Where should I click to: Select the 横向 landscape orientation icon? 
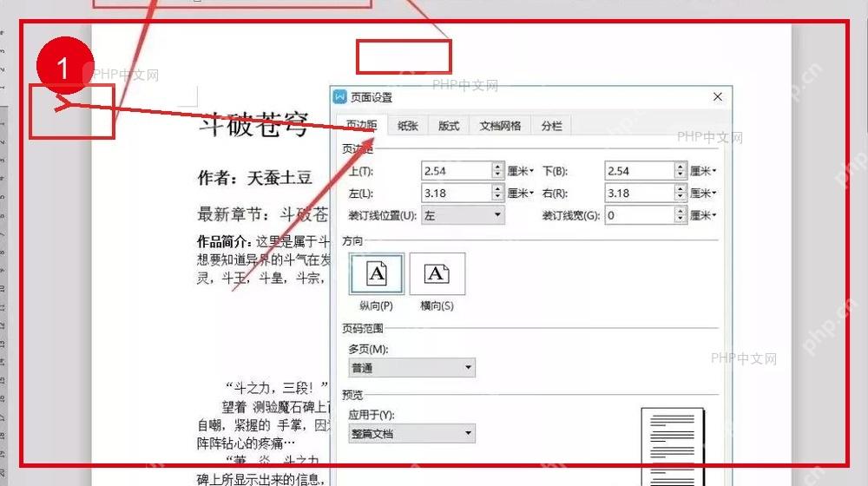pyautogui.click(x=437, y=274)
